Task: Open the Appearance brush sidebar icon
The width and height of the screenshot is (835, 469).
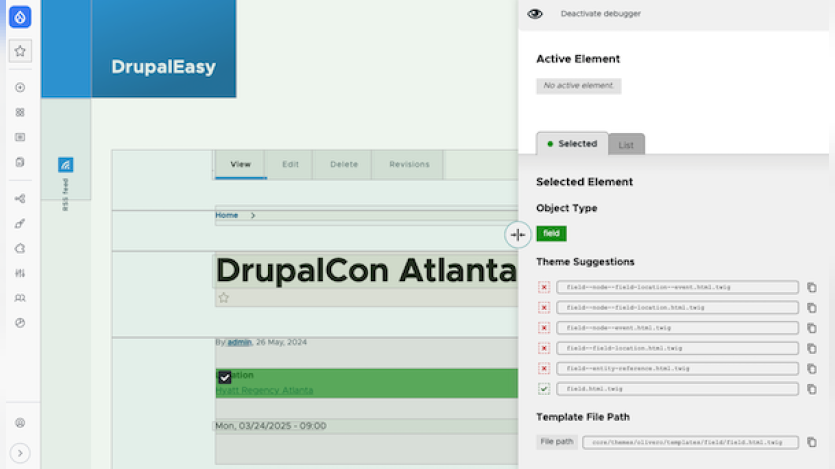Action: click(x=20, y=224)
